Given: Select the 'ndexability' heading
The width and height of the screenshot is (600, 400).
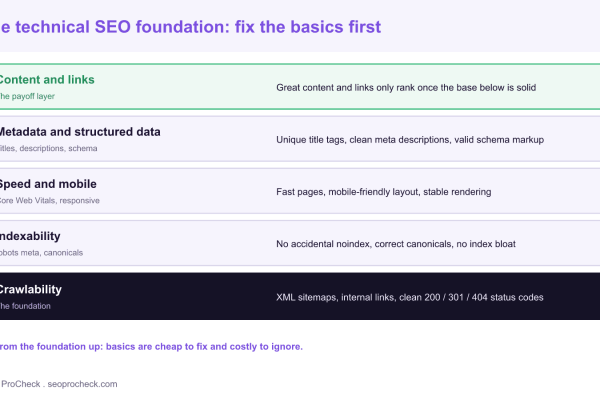Looking at the screenshot, I should (30, 236).
